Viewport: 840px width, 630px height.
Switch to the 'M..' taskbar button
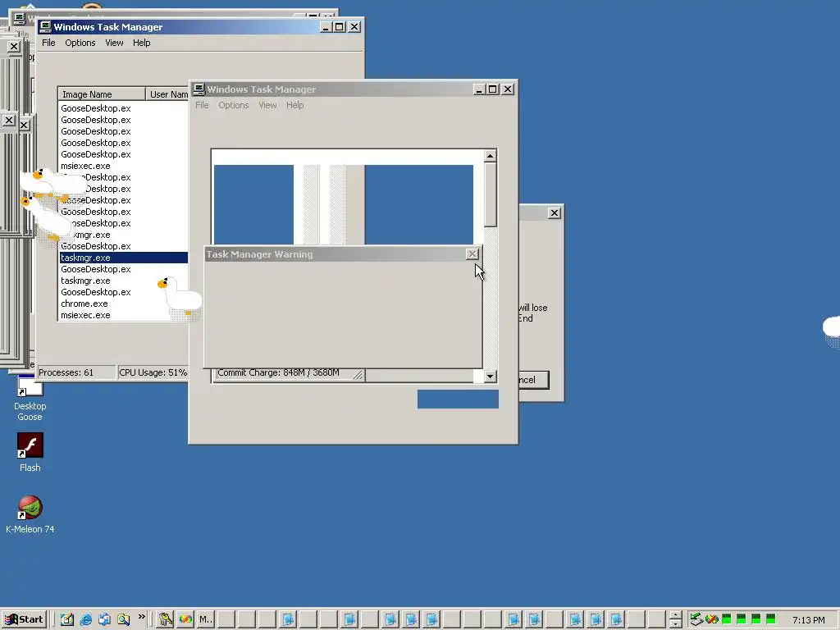tap(206, 620)
